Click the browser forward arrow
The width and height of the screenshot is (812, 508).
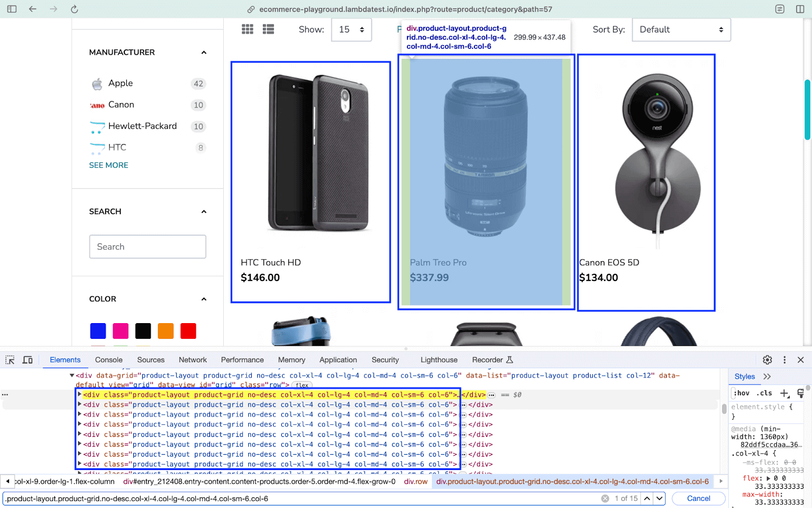(53, 9)
